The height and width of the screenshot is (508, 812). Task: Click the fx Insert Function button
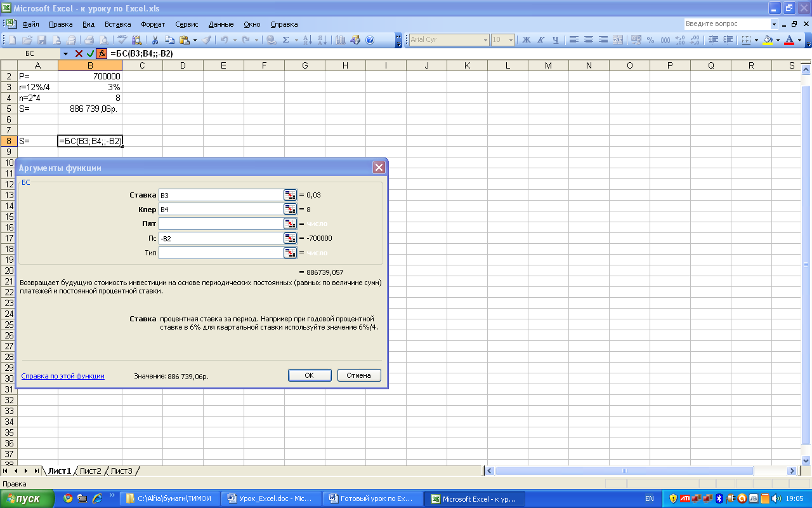[x=101, y=54]
